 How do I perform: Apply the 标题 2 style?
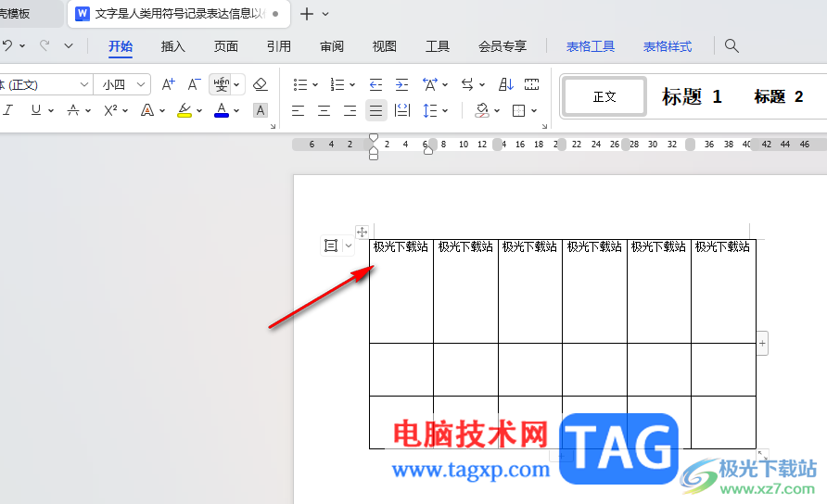coord(779,96)
